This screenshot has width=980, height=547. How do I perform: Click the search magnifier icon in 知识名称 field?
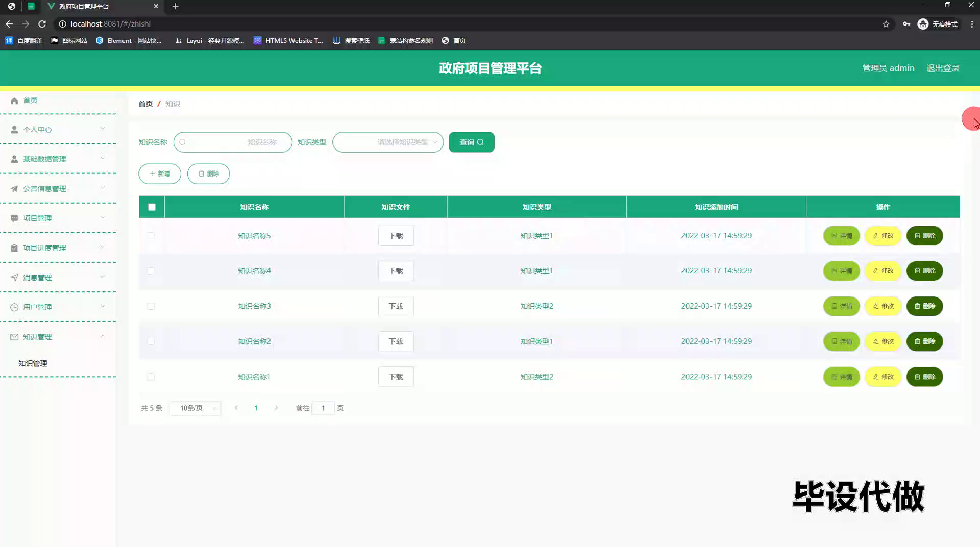coord(182,142)
